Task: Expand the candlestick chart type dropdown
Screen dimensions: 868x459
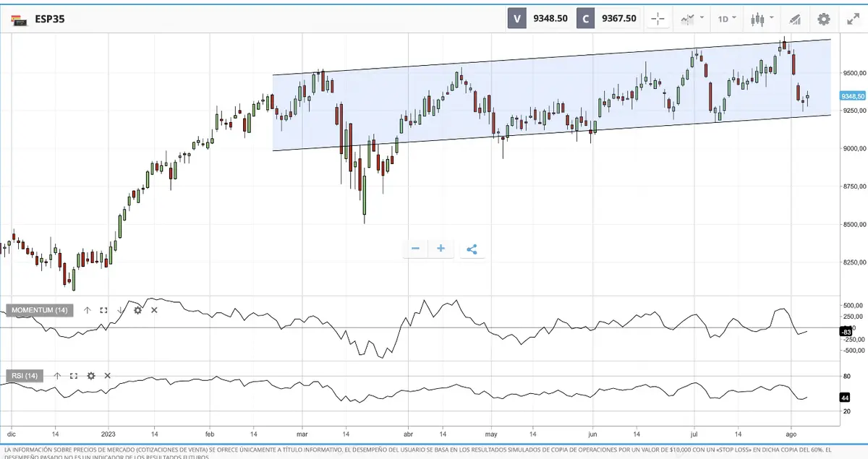Action: (762, 19)
